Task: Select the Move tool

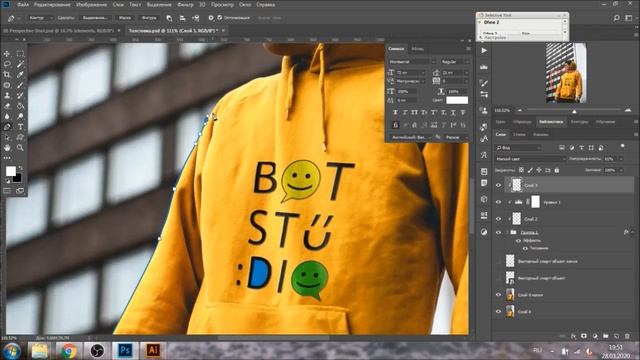Action: [x=7, y=53]
